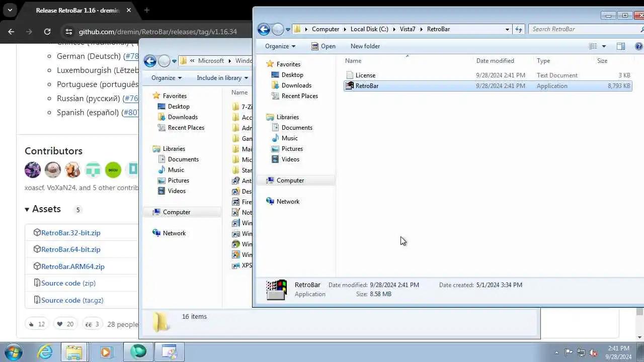Refresh the RetroBar folder address bar
644x362 pixels.
pos(519,29)
